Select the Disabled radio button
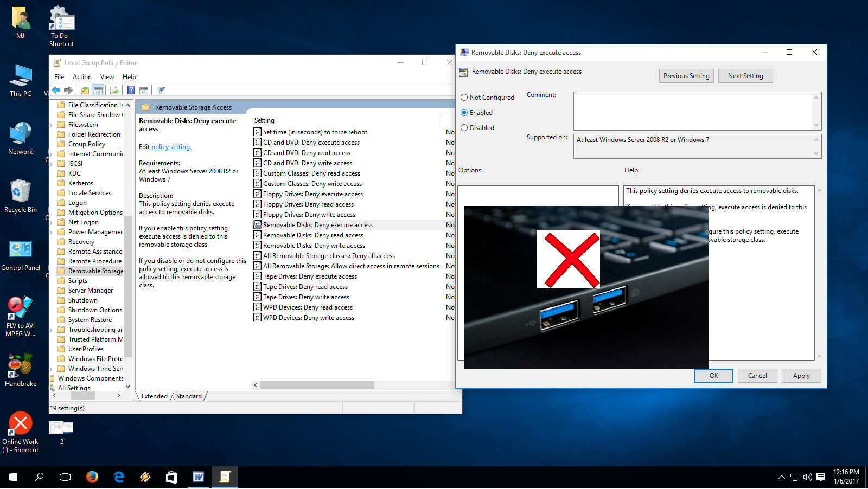This screenshot has width=868, height=489. [464, 127]
